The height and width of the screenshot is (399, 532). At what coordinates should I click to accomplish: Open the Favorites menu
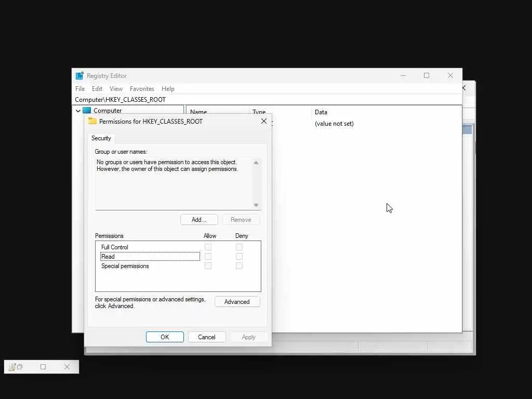pos(142,88)
